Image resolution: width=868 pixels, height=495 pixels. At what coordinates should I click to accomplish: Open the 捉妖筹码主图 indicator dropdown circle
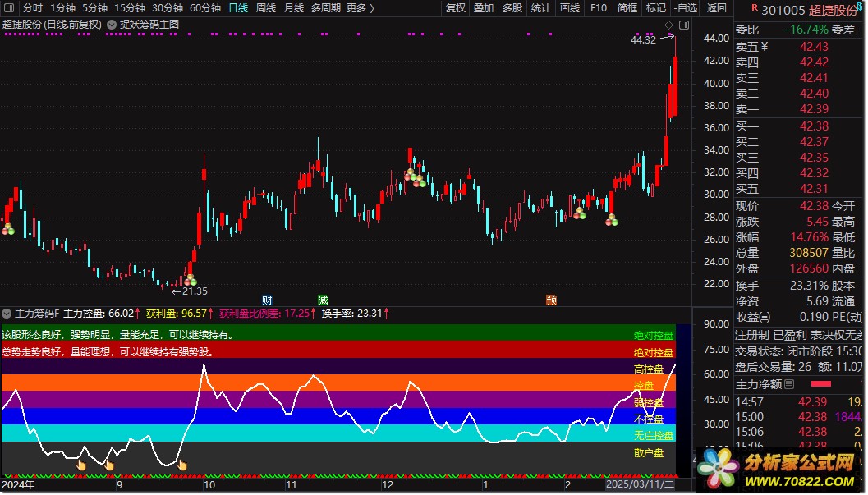[111, 25]
